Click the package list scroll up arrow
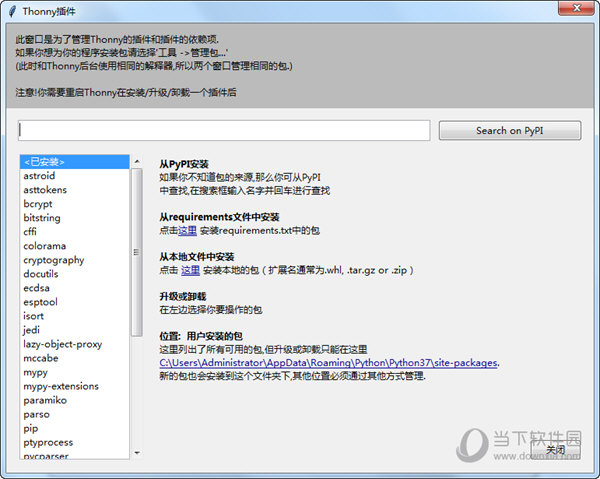 (x=137, y=162)
